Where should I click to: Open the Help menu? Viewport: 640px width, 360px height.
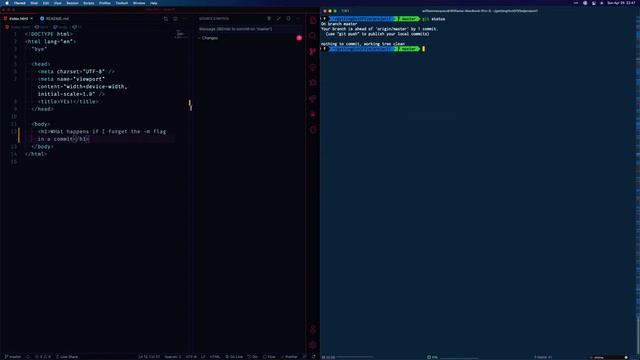pyautogui.click(x=153, y=3)
